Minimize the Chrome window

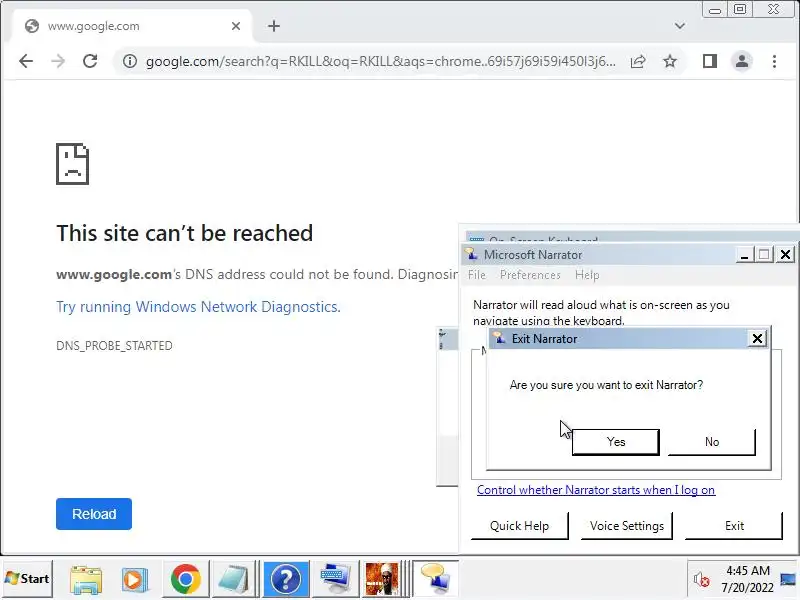(x=715, y=10)
